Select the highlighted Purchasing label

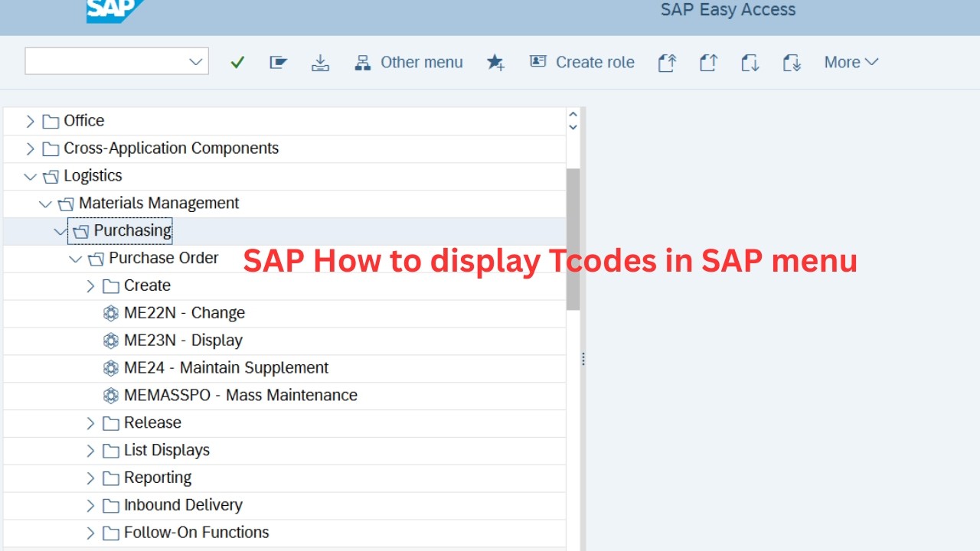(132, 231)
